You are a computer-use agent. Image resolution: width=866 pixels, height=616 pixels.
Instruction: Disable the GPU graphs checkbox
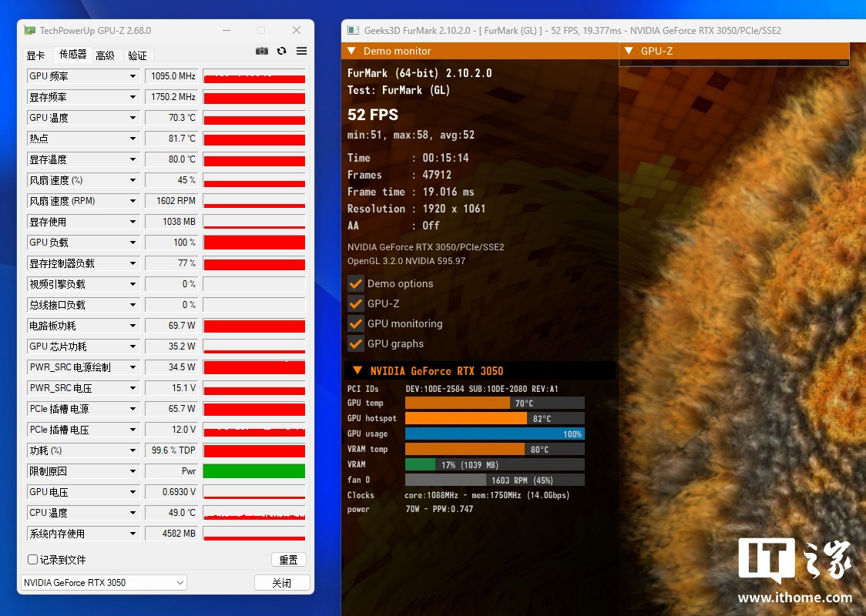(355, 343)
